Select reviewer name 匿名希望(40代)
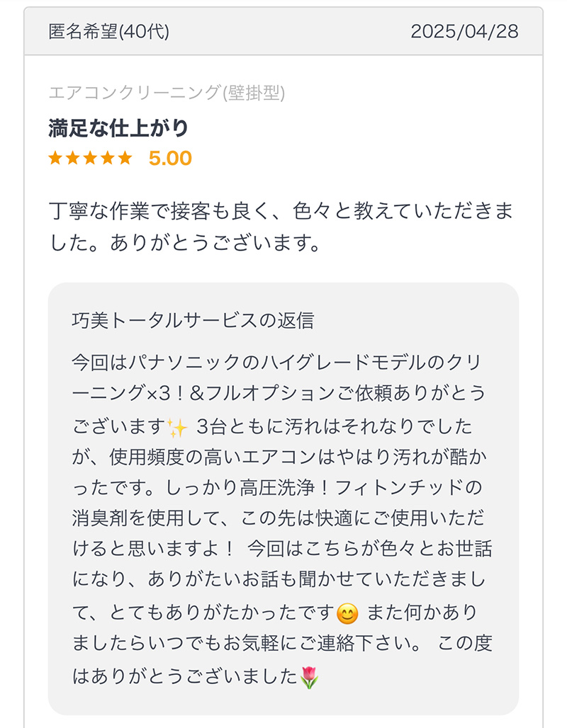Screen dimensions: 567x728 pyautogui.click(x=108, y=32)
